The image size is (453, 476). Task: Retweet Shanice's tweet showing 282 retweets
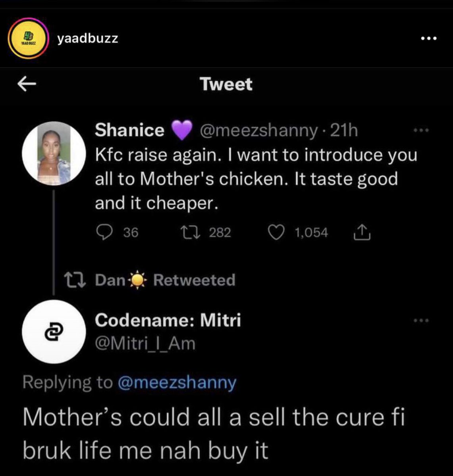point(188,232)
